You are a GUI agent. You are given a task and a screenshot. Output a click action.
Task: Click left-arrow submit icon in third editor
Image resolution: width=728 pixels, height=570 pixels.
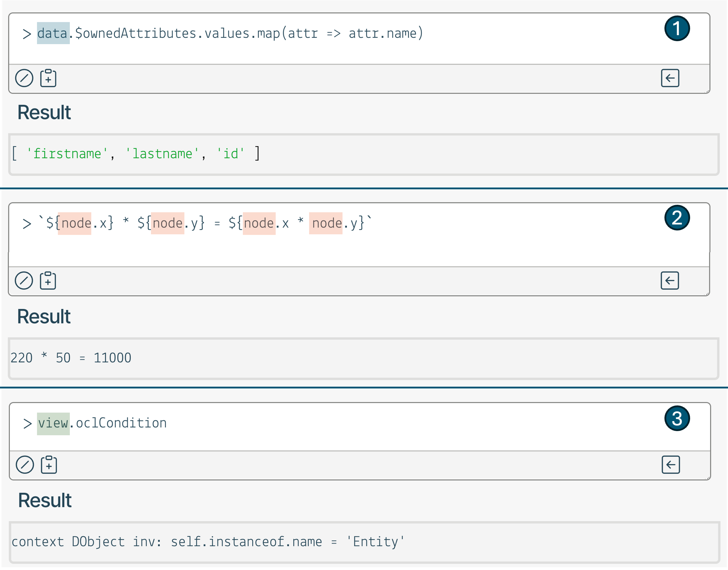[670, 464]
